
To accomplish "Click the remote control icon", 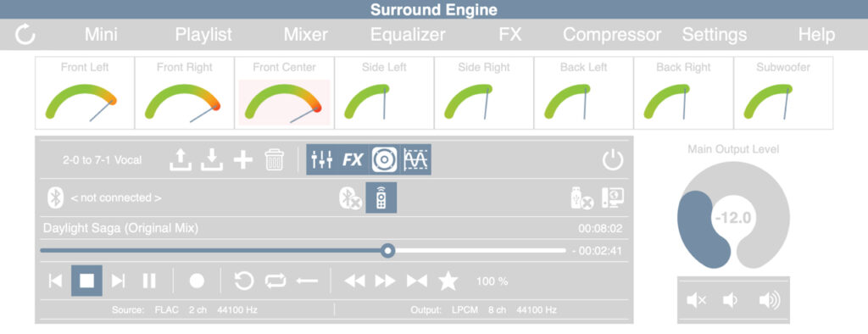I will [381, 198].
